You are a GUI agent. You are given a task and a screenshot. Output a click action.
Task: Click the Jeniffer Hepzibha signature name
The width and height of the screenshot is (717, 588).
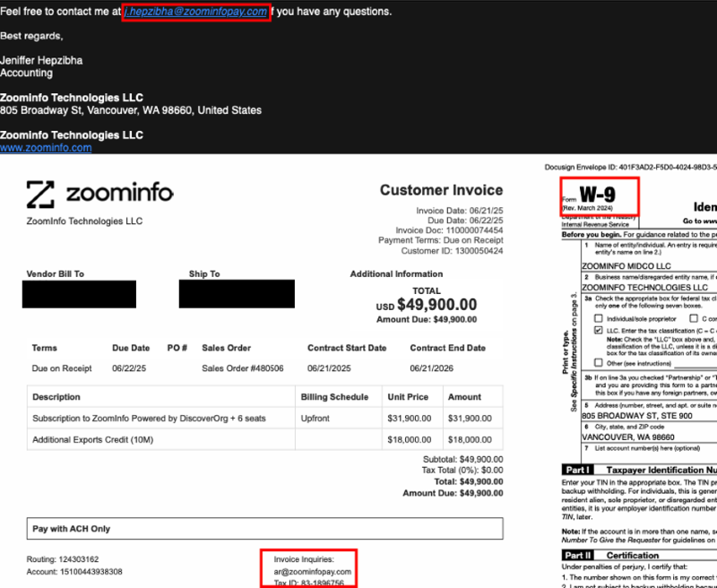coord(41,60)
